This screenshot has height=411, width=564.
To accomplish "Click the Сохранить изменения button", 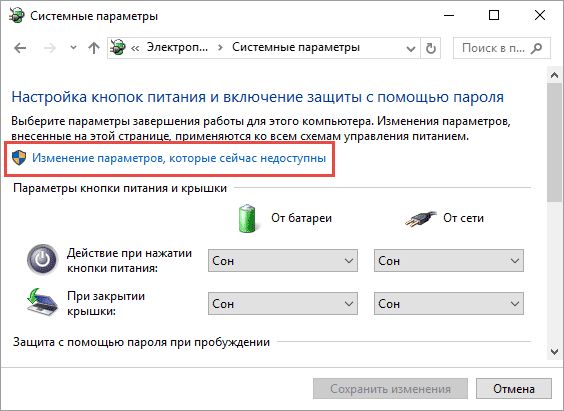I will click(390, 389).
